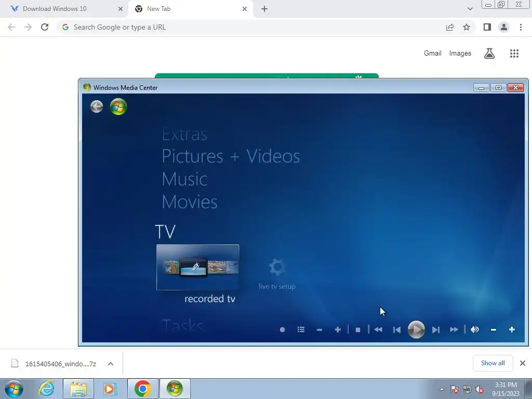Toggle the Chrome side panel icon
The image size is (532, 399).
point(487,27)
